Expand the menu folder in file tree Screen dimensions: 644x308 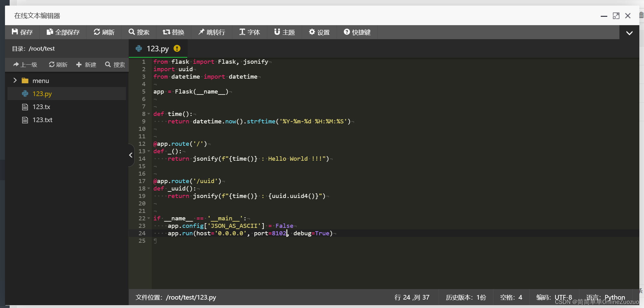(15, 80)
